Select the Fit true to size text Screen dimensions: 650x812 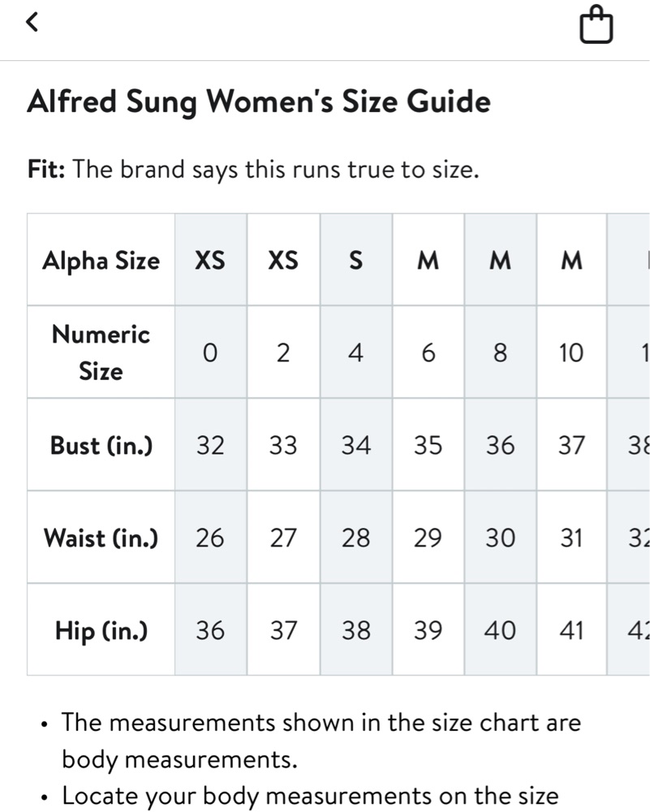tap(253, 170)
